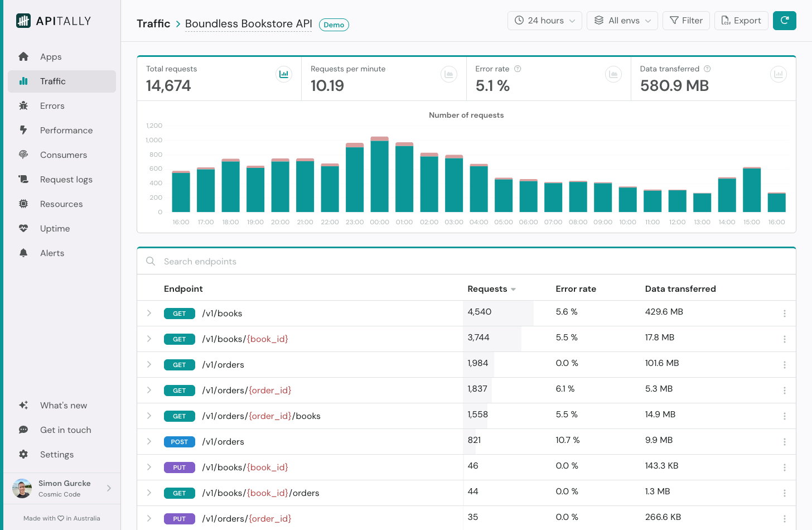Click the help icon next to Error rate
This screenshot has width=812, height=530.
click(x=518, y=69)
